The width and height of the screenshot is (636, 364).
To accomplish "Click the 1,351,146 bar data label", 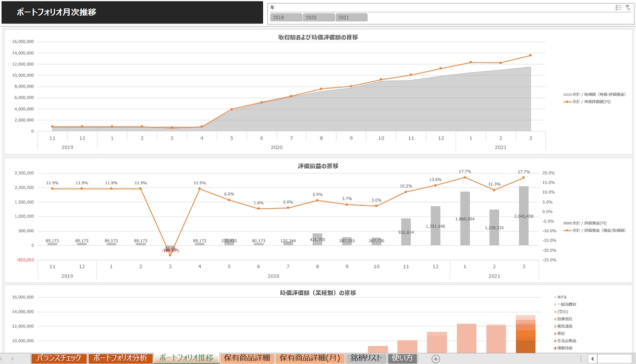I will 435,227.
